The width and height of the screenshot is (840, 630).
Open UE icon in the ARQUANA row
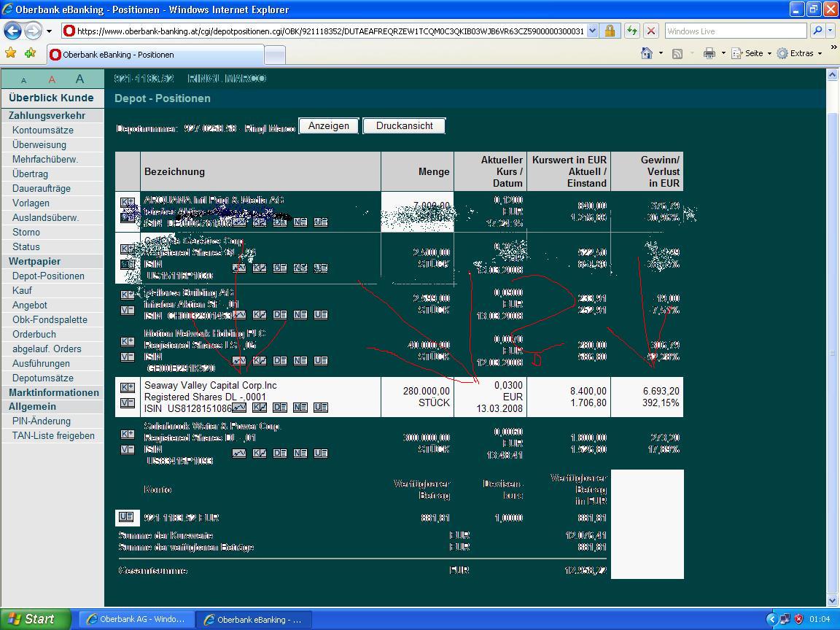pos(321,222)
